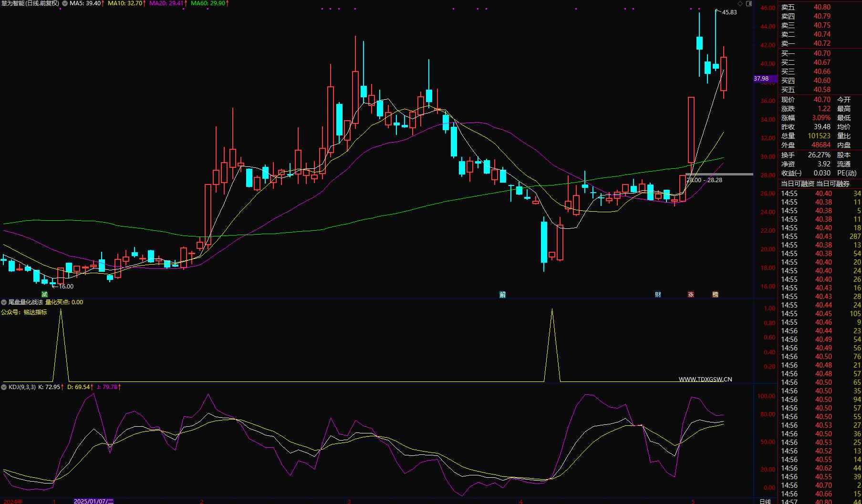The image size is (862, 504).
Task: Click the 股本 label
Action: [844, 155]
